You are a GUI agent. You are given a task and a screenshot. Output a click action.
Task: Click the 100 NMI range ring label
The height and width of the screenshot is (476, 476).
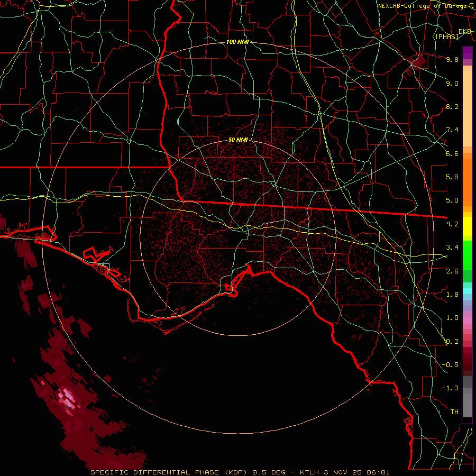(237, 42)
